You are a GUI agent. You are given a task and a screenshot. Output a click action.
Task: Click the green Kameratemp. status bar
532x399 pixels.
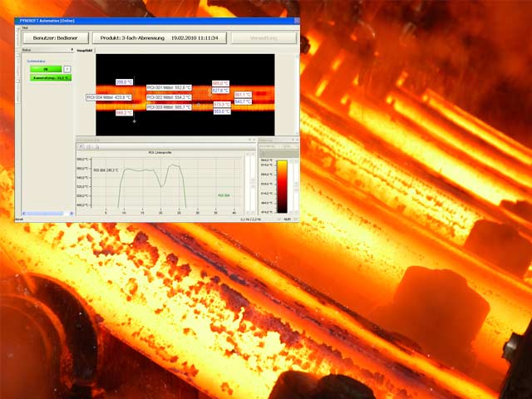(51, 77)
